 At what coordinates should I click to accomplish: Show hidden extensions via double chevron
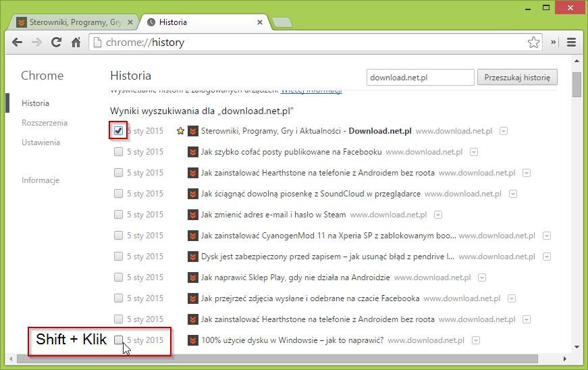click(553, 43)
